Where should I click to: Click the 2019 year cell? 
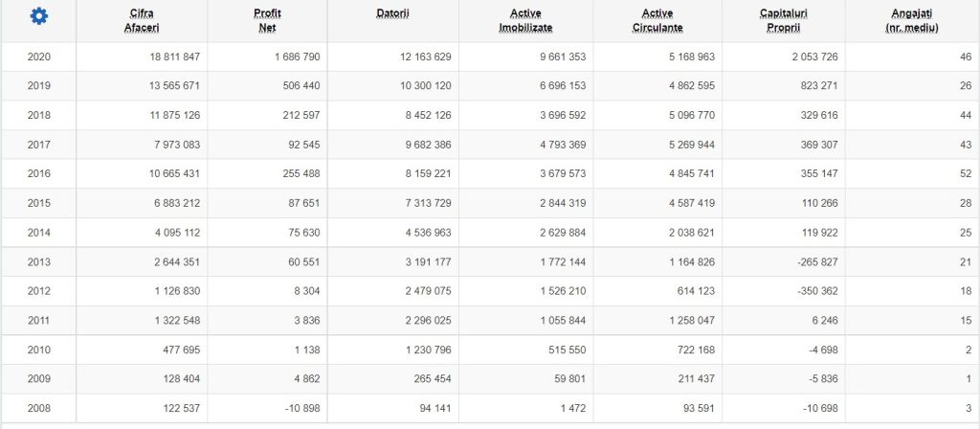[38, 86]
